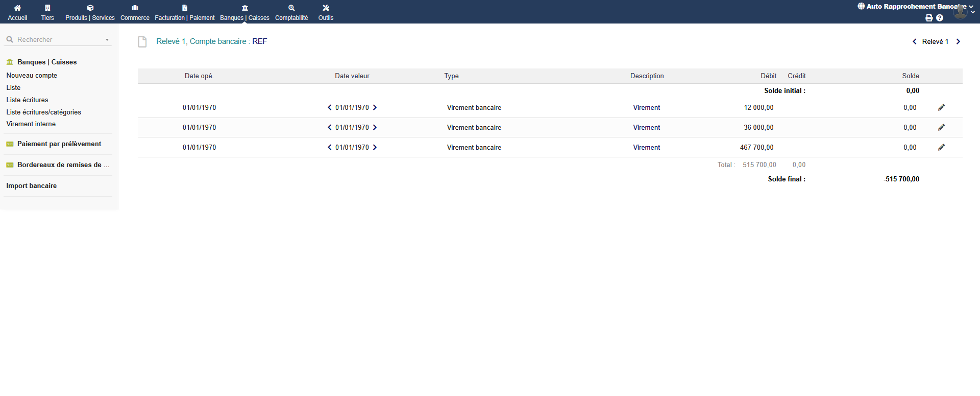The height and width of the screenshot is (396, 980).
Task: Decrease value date of 467 700,00 entry
Action: coord(329,147)
